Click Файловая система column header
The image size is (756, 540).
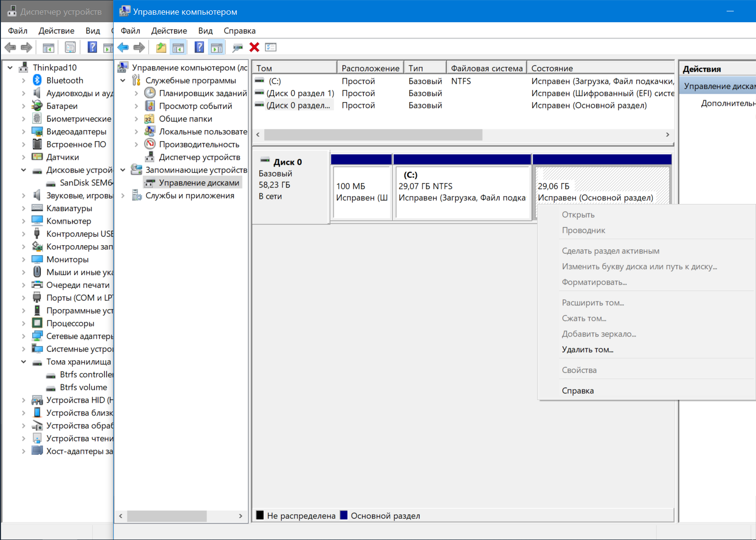click(x=486, y=68)
